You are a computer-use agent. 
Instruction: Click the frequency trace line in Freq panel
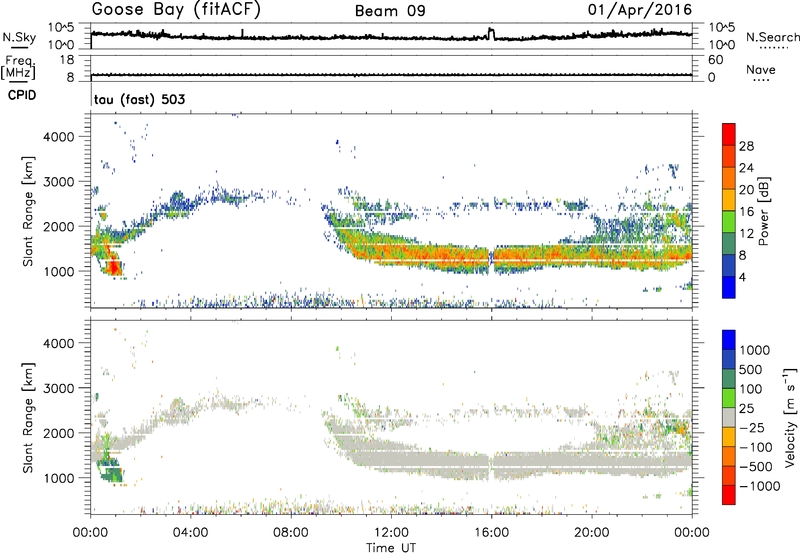click(391, 75)
